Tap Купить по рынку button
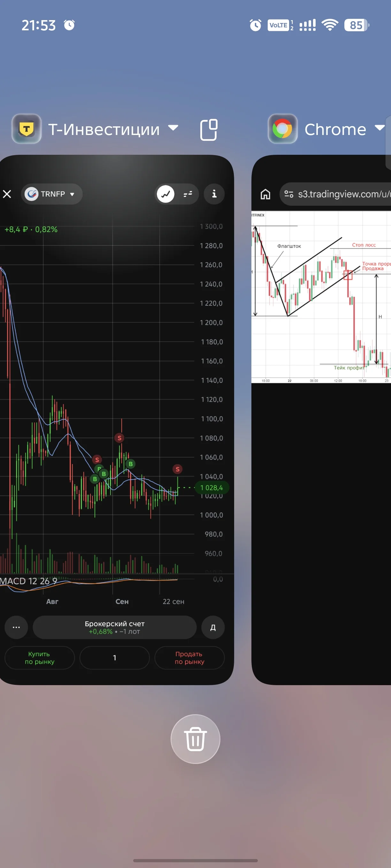 (x=40, y=657)
